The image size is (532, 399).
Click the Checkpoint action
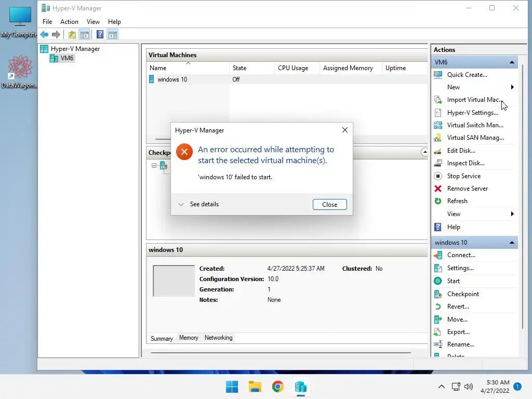coord(463,294)
